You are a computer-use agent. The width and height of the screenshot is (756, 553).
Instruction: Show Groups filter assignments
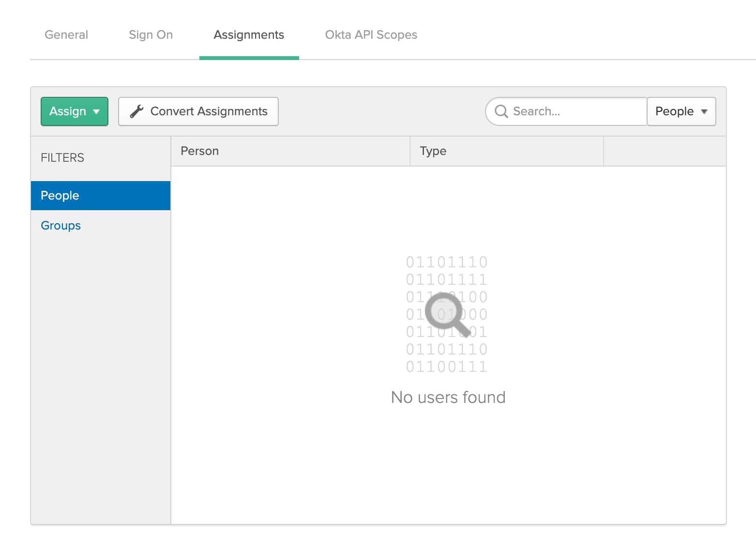click(x=61, y=226)
